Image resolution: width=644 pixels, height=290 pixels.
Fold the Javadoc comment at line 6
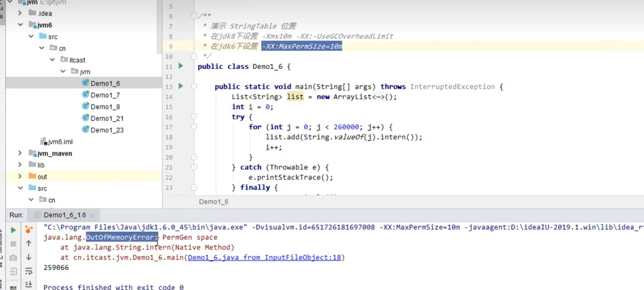click(x=194, y=16)
